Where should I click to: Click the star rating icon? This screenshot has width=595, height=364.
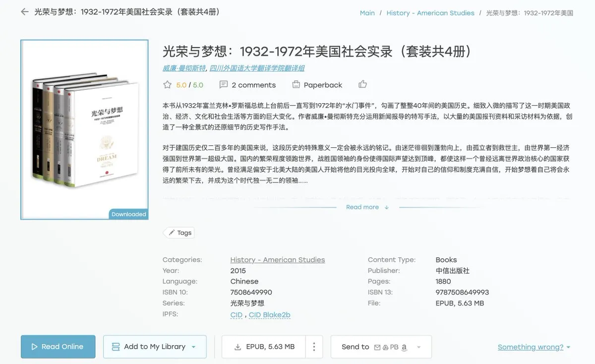pyautogui.click(x=168, y=85)
